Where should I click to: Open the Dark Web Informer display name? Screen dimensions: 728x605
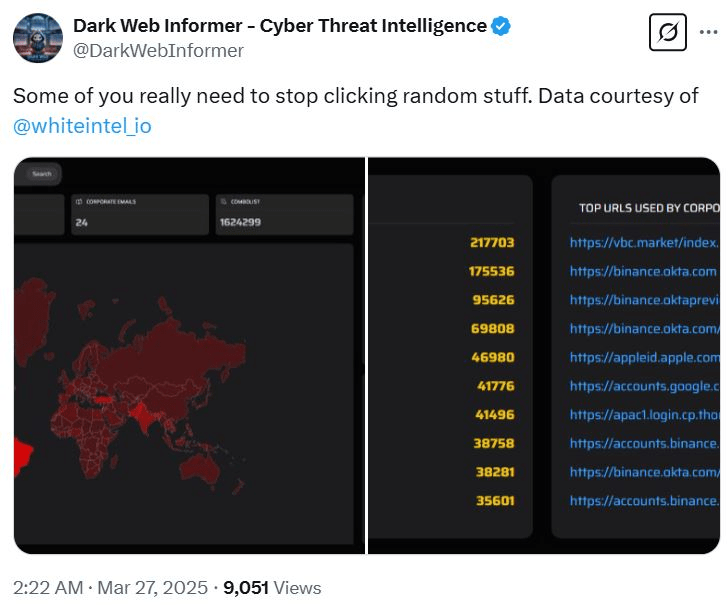[280, 26]
